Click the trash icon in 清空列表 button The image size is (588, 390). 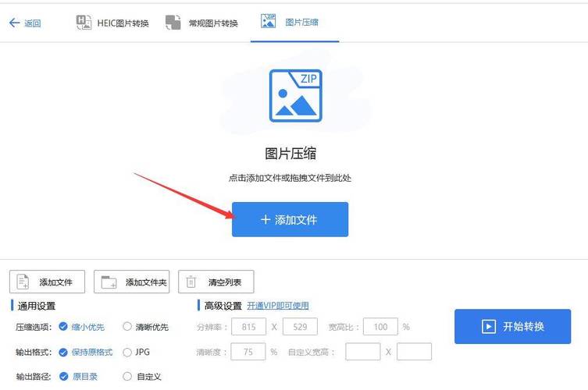point(191,282)
